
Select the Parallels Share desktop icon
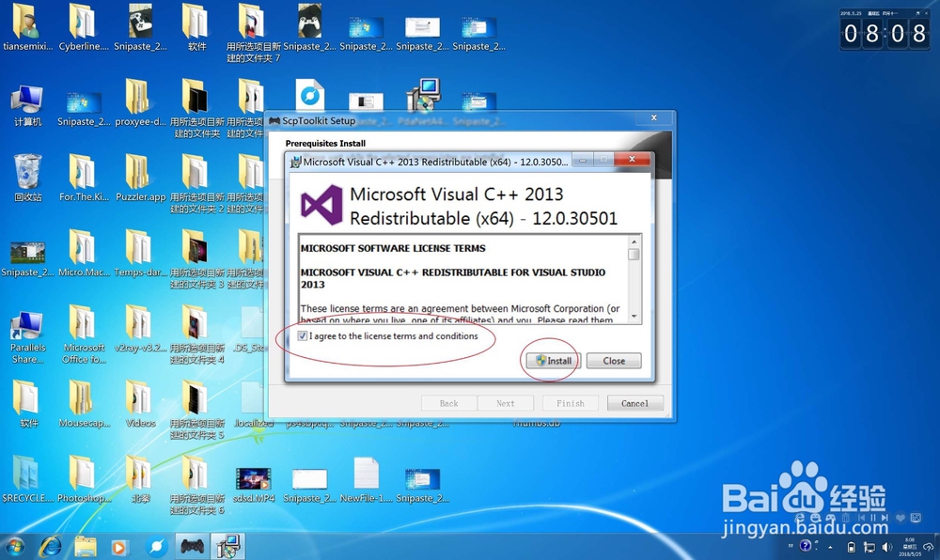27,337
